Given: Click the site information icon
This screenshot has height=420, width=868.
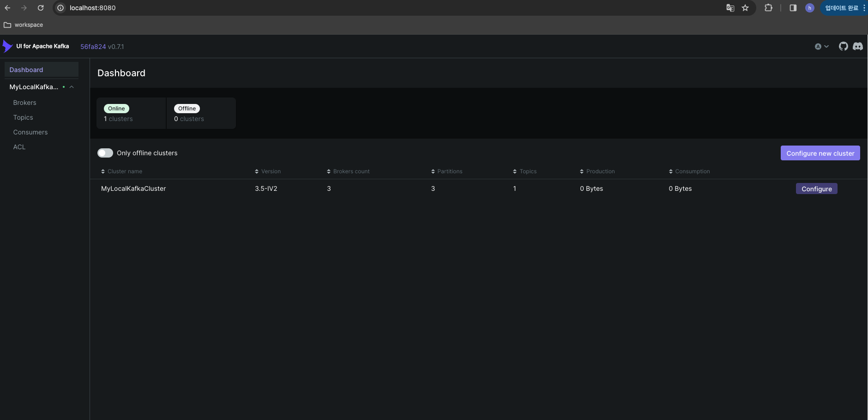Looking at the screenshot, I should tap(60, 8).
